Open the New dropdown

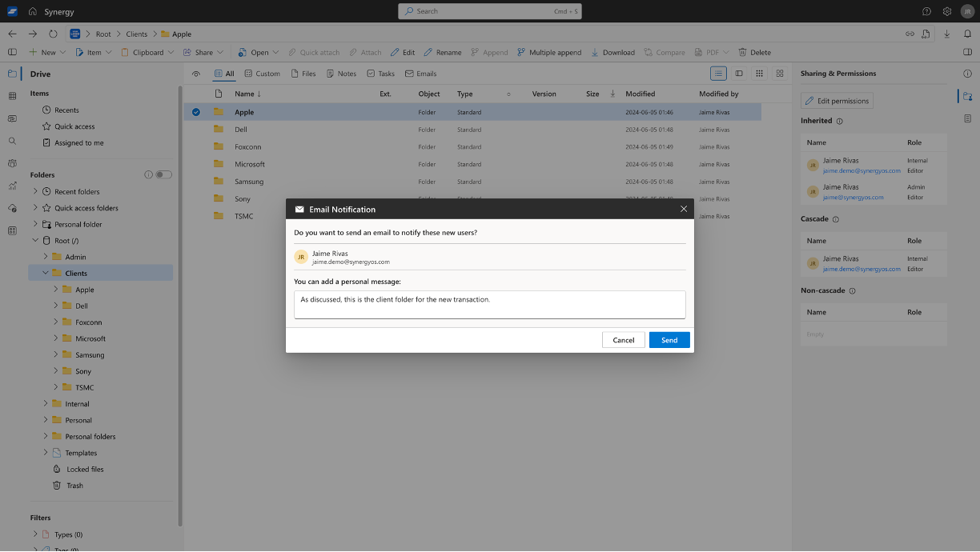pos(48,52)
